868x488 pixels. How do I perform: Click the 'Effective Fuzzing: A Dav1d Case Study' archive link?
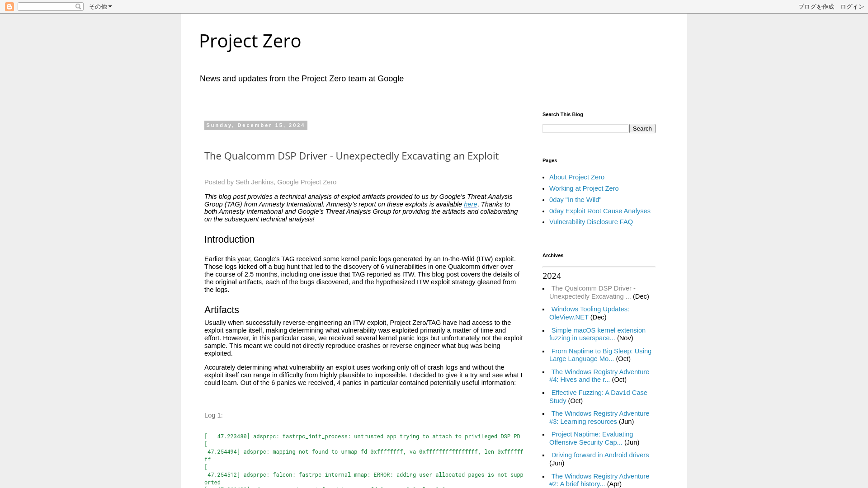click(x=598, y=396)
